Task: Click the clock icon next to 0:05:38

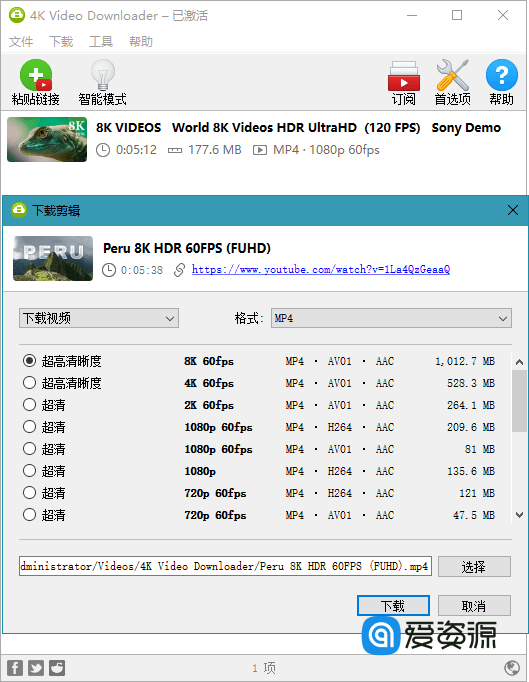Action: point(109,270)
